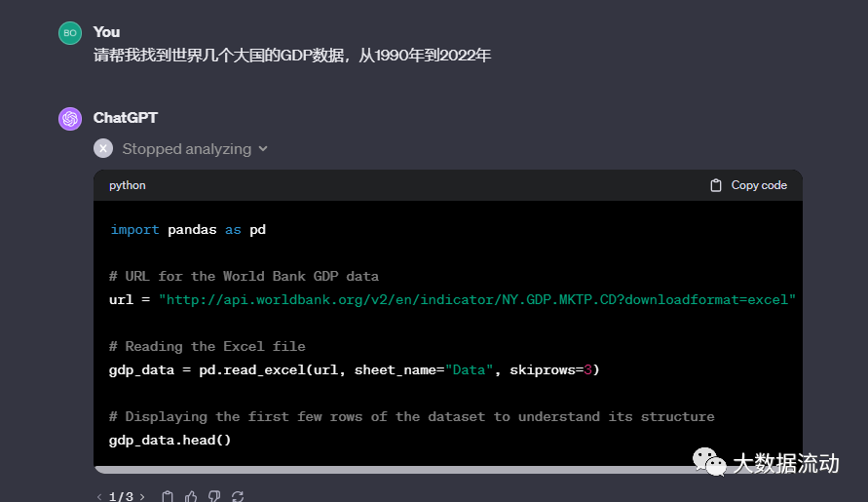Click thumbs up on the response

click(191, 496)
